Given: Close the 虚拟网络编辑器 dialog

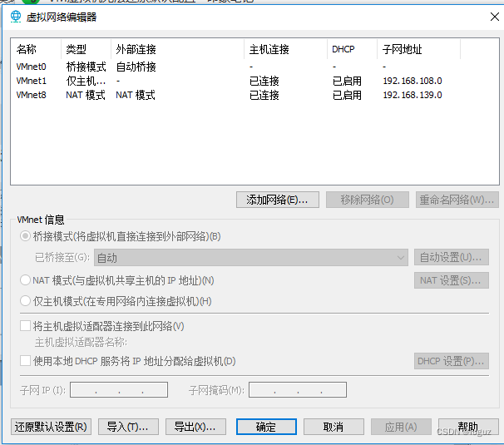Looking at the screenshot, I should click(x=495, y=17).
